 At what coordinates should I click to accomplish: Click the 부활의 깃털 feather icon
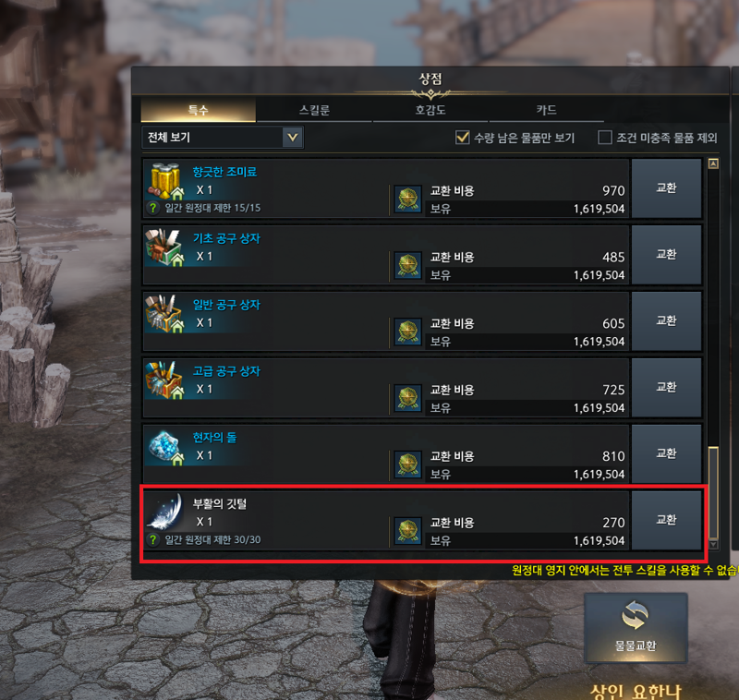(164, 512)
